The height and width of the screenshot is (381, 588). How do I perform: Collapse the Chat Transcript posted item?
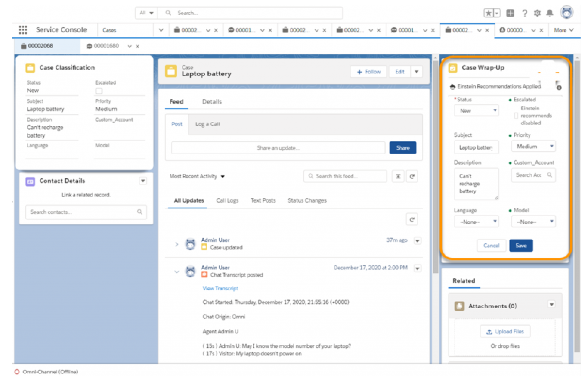click(177, 272)
